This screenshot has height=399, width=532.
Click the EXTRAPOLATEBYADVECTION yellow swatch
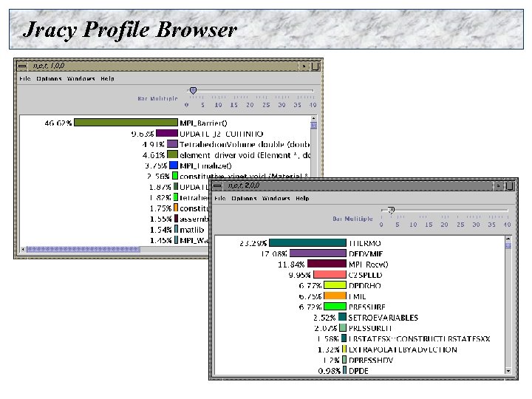coord(344,349)
